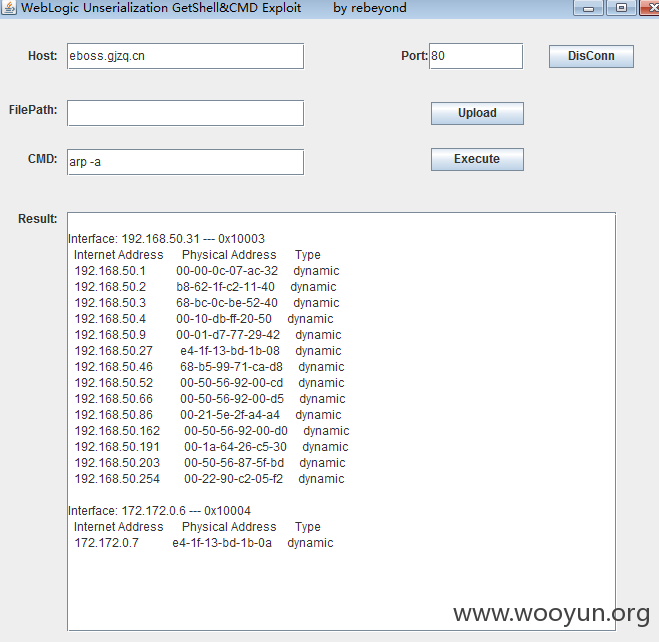Viewport: 659px width, 642px height.
Task: Click the 172.172.0.7 address entry
Action: (x=106, y=542)
